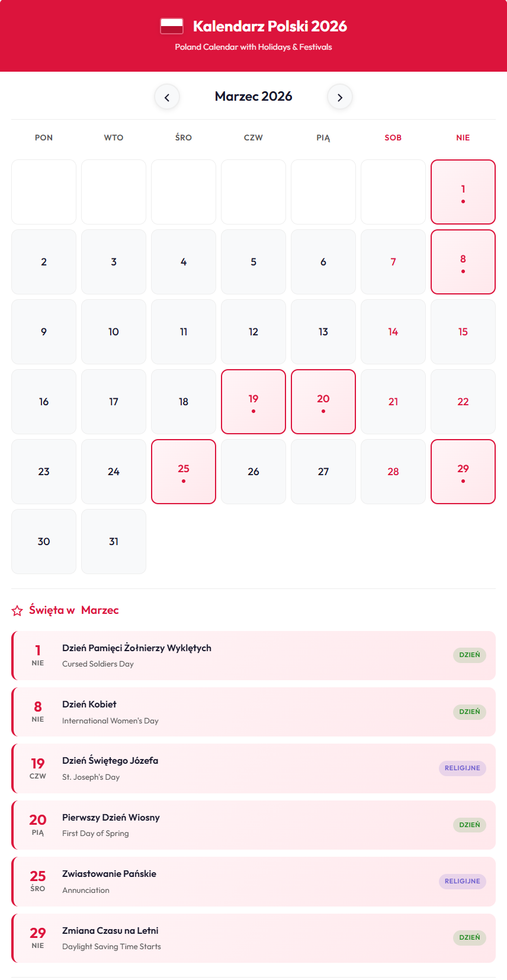Click March 29 on the calendar
The height and width of the screenshot is (980, 507).
(x=463, y=472)
